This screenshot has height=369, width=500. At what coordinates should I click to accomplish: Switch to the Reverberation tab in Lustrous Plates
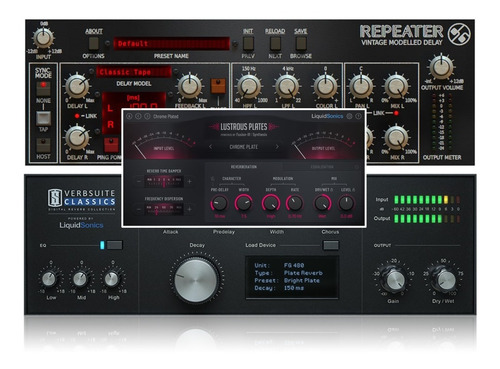(244, 167)
